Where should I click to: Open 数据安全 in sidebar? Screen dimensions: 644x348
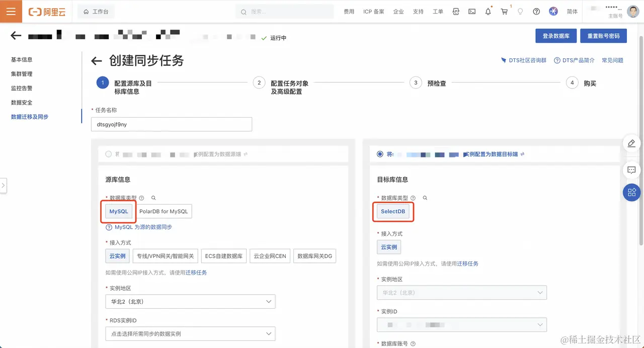pos(22,103)
